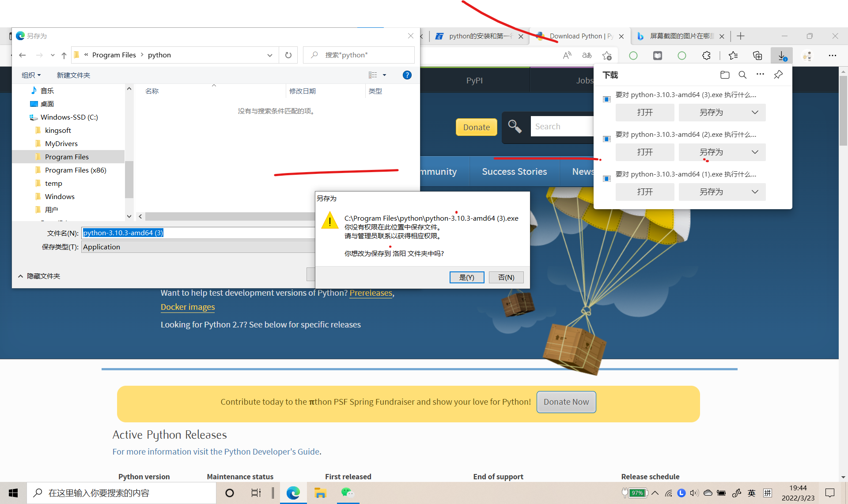848x504 pixels.
Task: Open more options in downloads panel
Action: tap(760, 74)
